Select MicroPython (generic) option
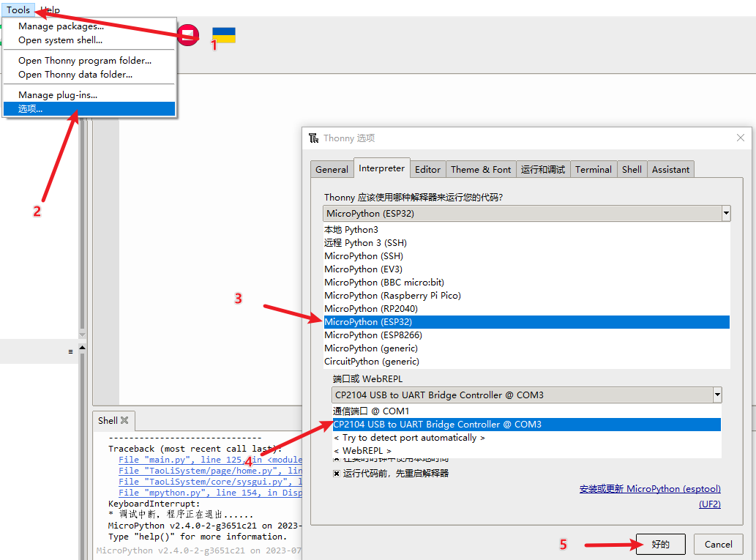 coord(526,348)
